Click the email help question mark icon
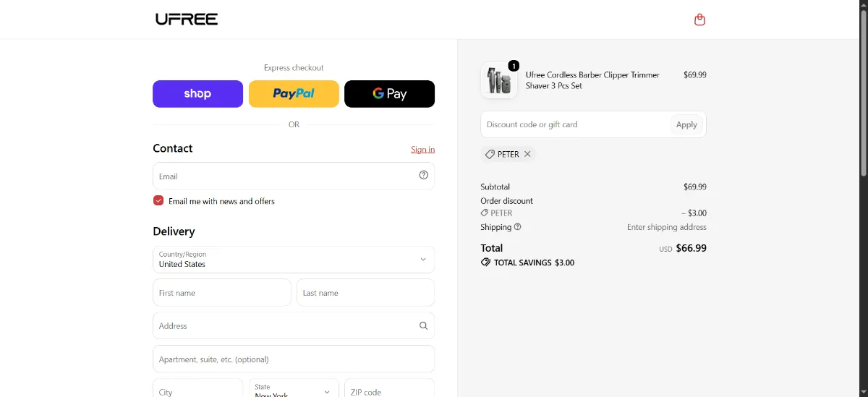The width and height of the screenshot is (868, 397). 424,175
